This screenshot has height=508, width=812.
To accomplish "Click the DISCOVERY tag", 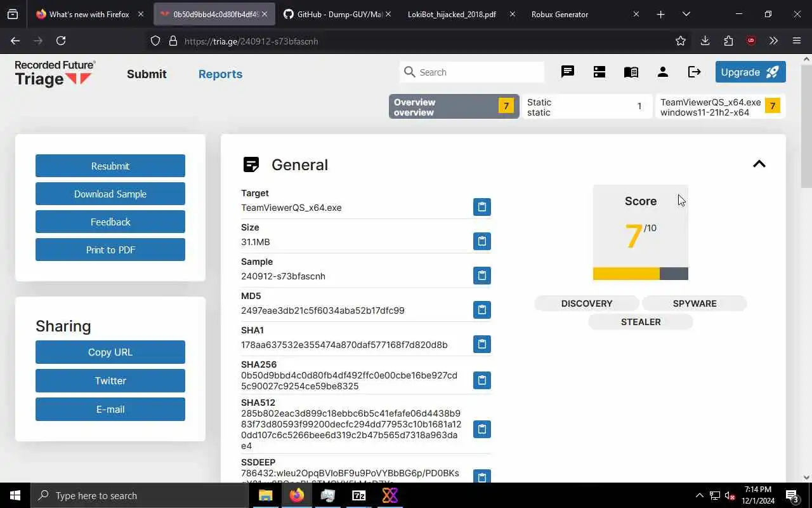I will (587, 304).
